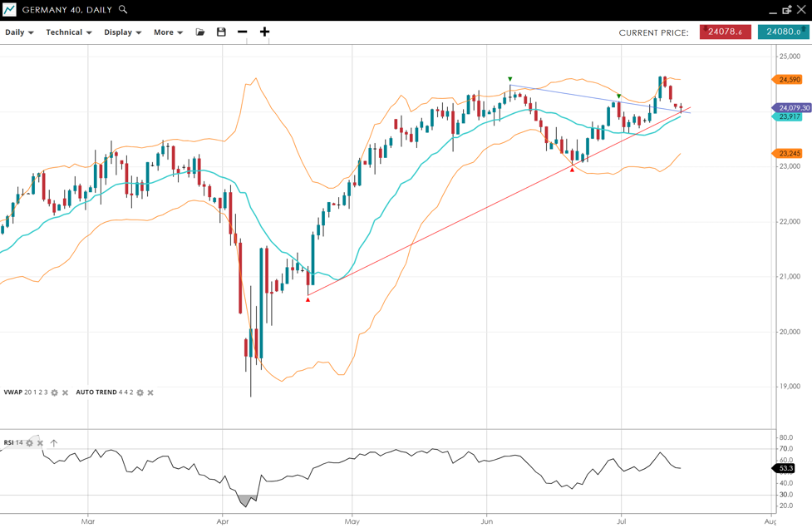Click the teal buy price 24080.0

click(783, 32)
